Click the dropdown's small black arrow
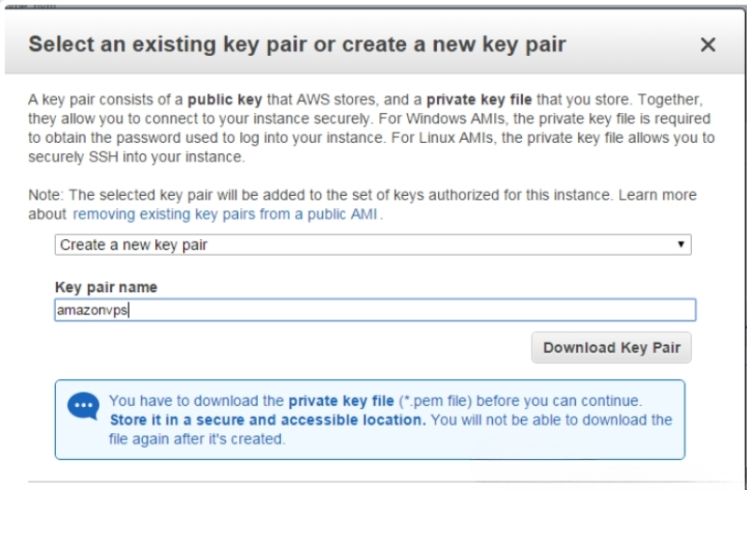 681,245
